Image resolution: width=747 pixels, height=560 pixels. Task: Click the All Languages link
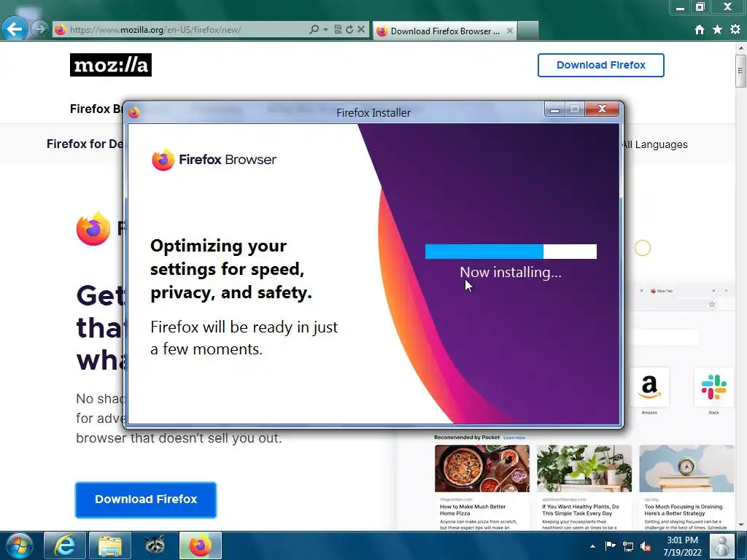(655, 144)
